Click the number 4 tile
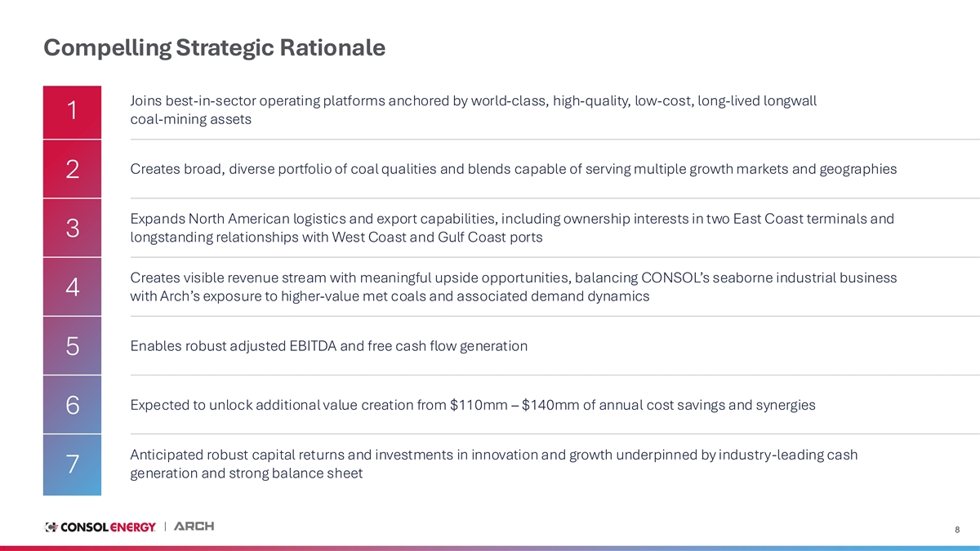This screenshot has width=980, height=551. point(72,287)
